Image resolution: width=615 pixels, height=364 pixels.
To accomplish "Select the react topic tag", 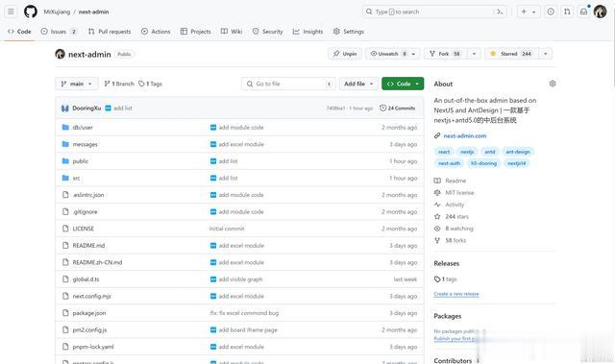I will pos(444,152).
